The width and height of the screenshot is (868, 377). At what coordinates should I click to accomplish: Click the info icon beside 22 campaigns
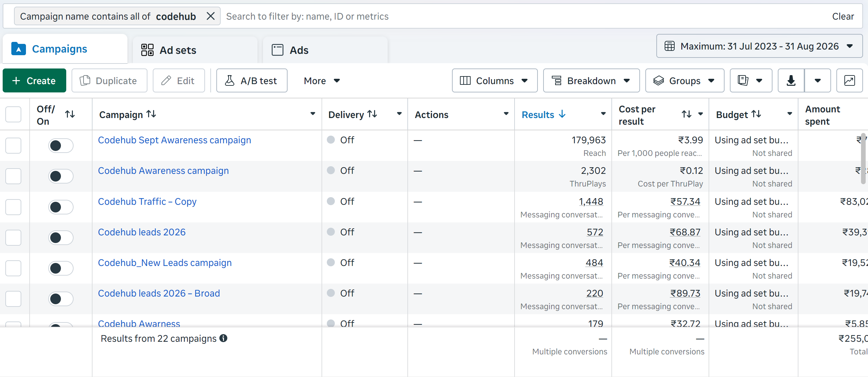223,338
